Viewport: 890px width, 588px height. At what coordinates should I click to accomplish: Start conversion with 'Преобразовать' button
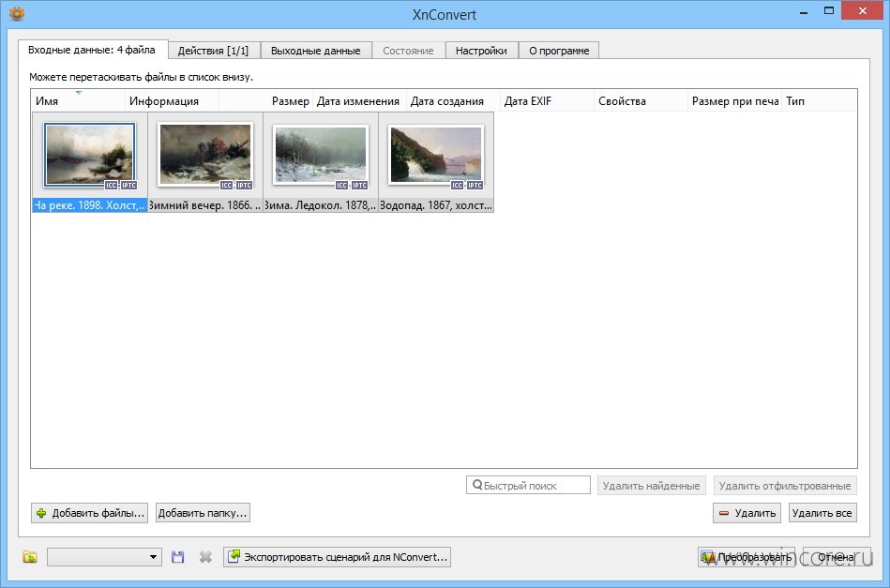pos(747,557)
